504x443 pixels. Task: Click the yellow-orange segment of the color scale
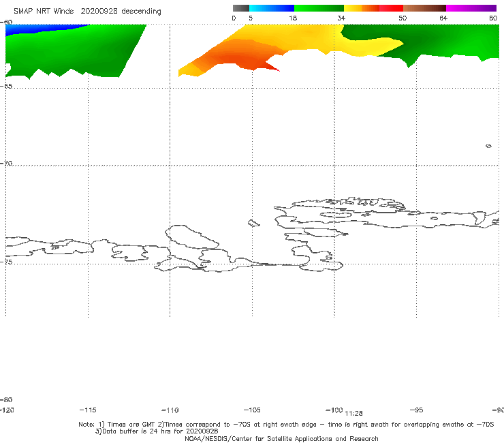tap(362, 8)
